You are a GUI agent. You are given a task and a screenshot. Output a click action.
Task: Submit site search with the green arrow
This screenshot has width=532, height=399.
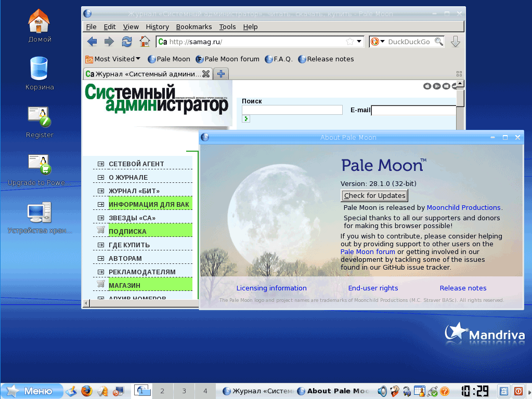tap(246, 118)
